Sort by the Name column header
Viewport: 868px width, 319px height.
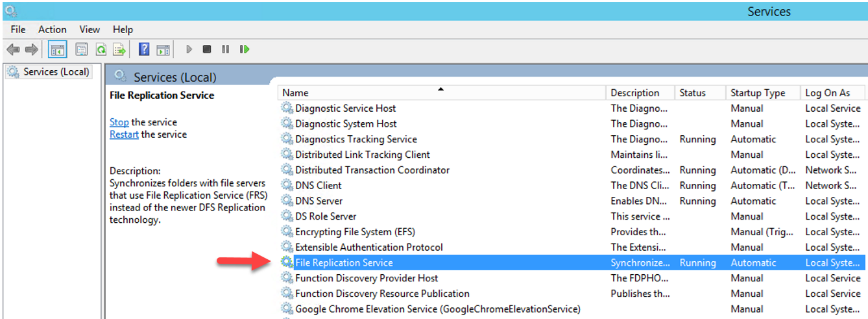click(x=442, y=93)
